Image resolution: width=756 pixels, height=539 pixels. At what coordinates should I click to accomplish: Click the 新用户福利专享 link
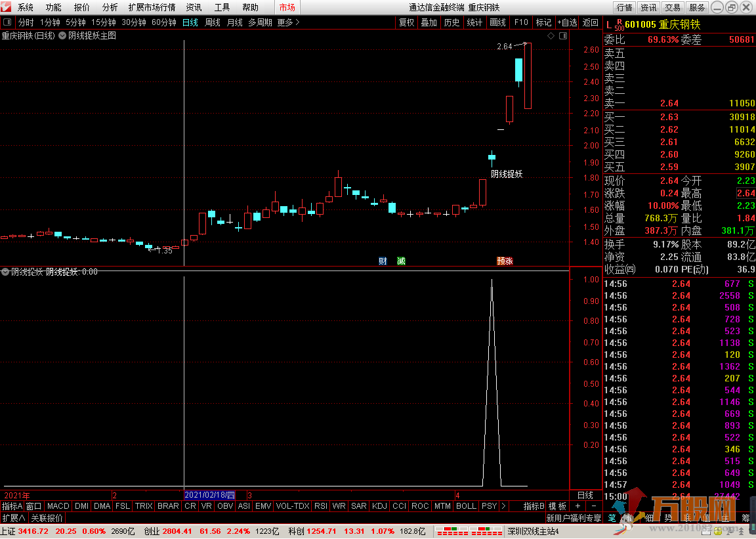(574, 518)
